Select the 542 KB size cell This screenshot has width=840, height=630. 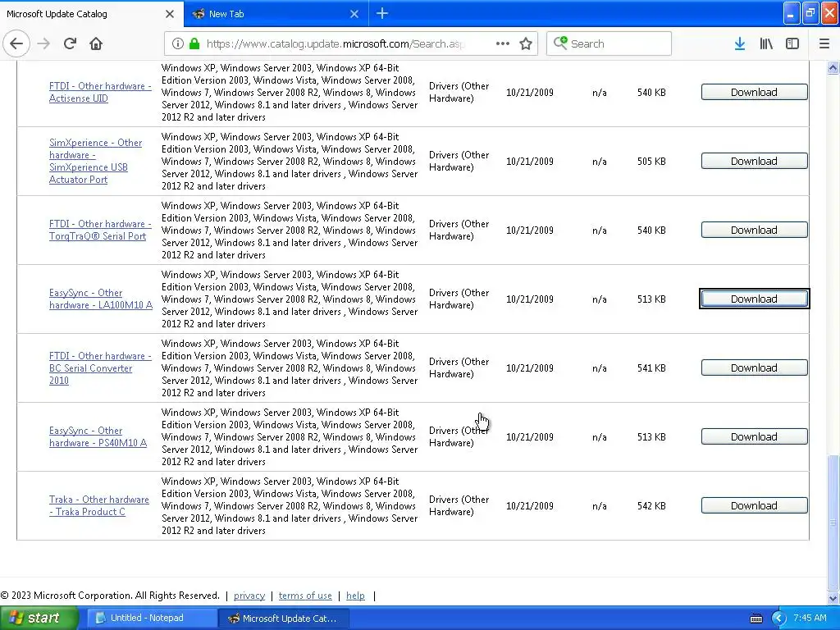[x=651, y=505]
